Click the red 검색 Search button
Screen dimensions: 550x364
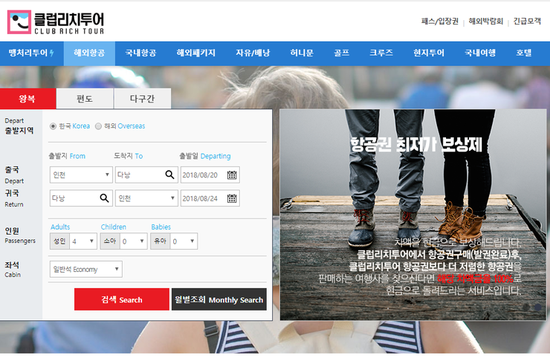pos(122,299)
